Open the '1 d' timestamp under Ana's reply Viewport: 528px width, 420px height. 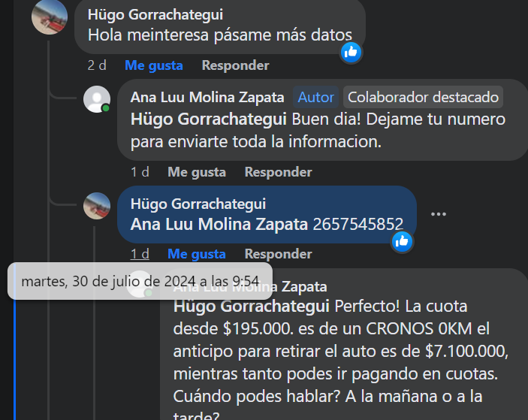point(140,172)
